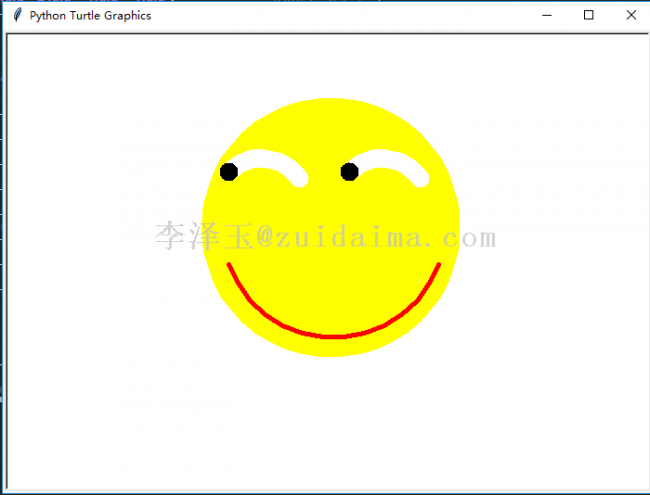650x495 pixels.
Task: Close the Python Turtle Graphics window
Action: pyautogui.click(x=631, y=15)
